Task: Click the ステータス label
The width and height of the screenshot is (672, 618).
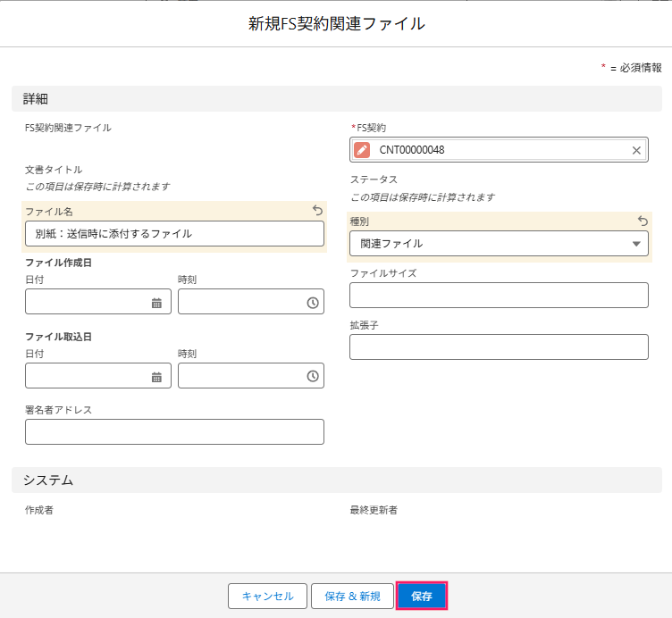Action: pyautogui.click(x=374, y=180)
